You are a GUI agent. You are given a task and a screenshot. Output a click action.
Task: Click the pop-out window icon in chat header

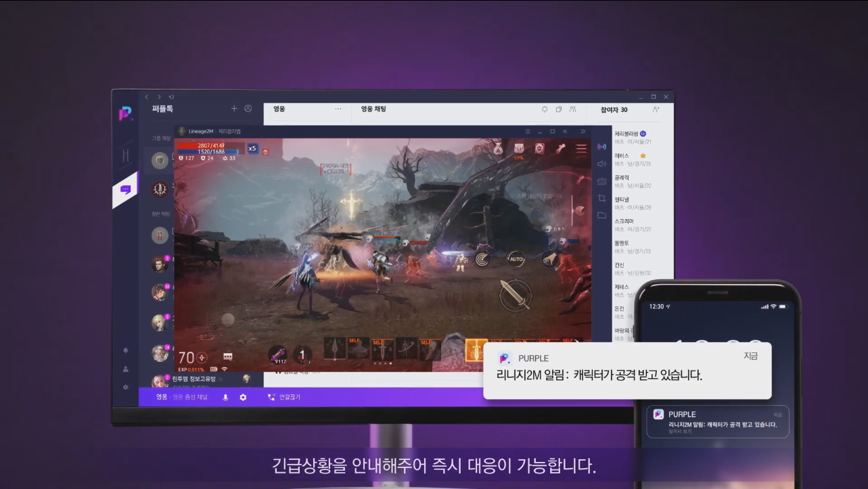559,109
